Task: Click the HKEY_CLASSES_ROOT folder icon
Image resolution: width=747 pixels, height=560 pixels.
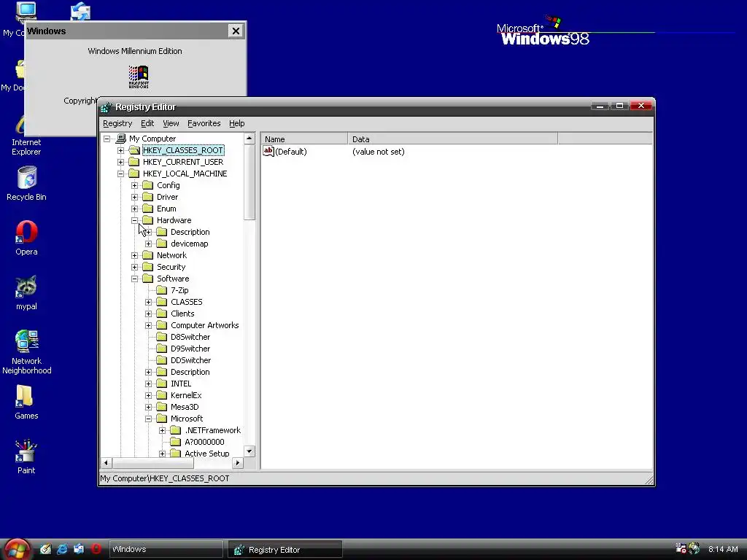Action: click(x=134, y=150)
